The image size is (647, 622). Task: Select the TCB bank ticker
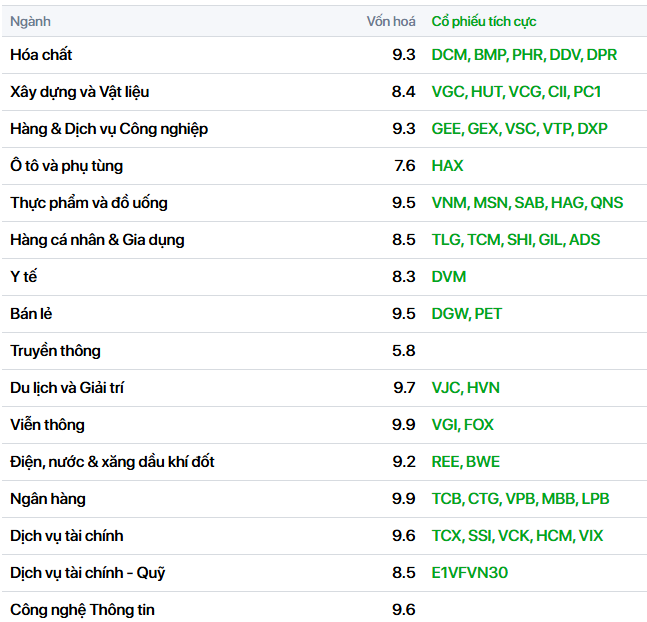pyautogui.click(x=447, y=499)
